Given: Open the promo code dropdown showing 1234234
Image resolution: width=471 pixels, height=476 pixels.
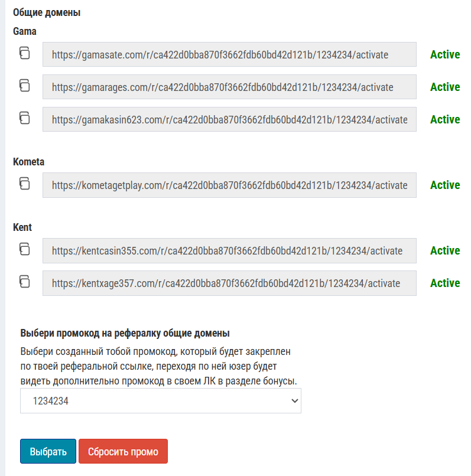Looking at the screenshot, I should [160, 401].
